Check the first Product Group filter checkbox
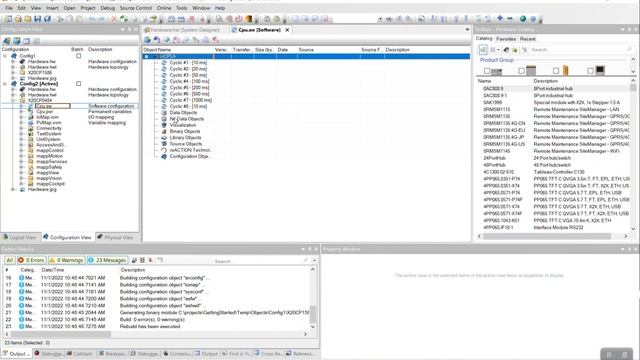The width and height of the screenshot is (640, 360). pos(487,71)
